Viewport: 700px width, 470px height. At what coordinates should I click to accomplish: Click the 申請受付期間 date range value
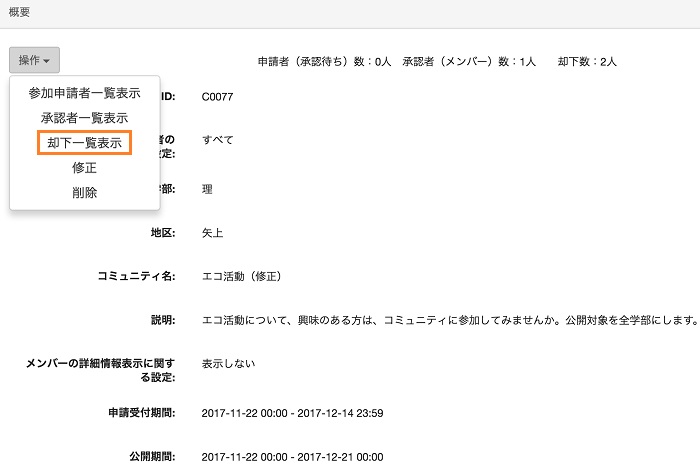pyautogui.click(x=292, y=413)
